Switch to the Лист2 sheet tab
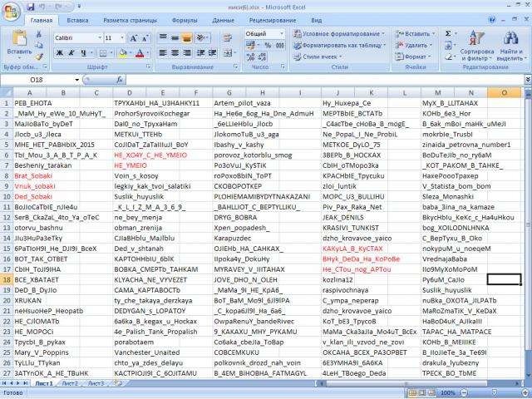This screenshot has height=399, width=532. tap(70, 384)
